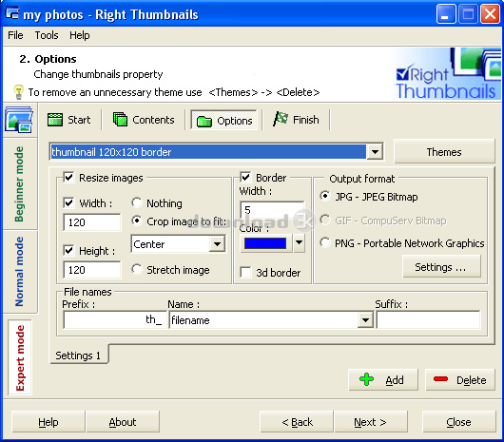Open the Center crop position dropdown
Screen dimensions: 504x442
pos(217,244)
